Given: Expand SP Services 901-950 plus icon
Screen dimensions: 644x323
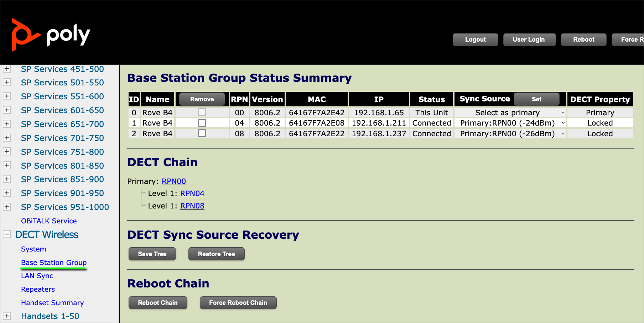Looking at the screenshot, I should click(x=7, y=193).
